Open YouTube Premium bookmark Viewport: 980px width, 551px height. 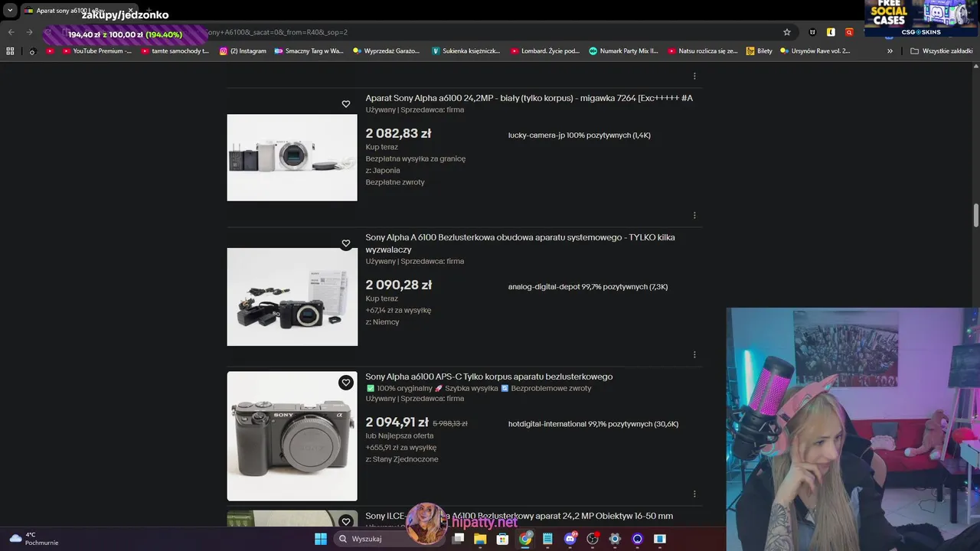96,51
